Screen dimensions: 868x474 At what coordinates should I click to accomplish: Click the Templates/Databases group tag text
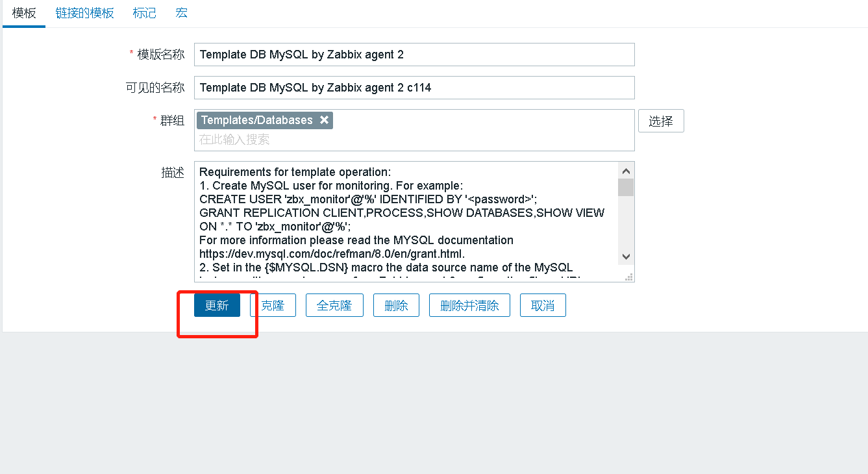click(256, 120)
